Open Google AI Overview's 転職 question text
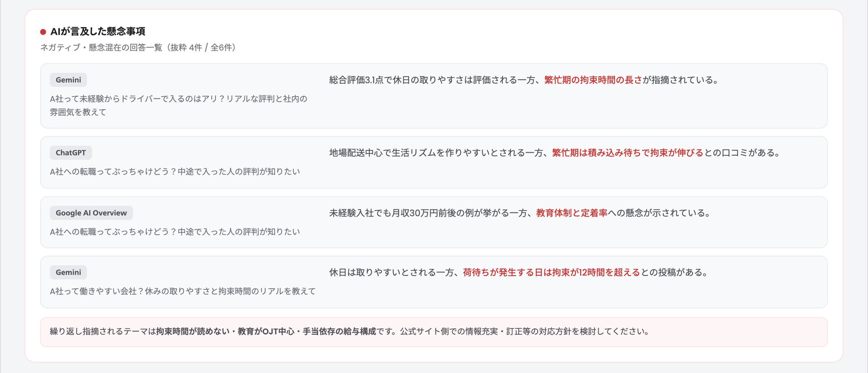 (x=175, y=231)
